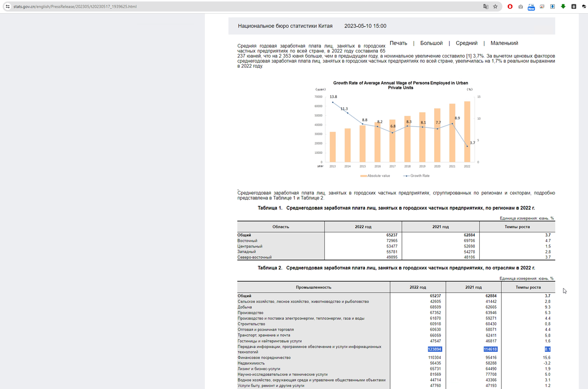588x389 pixels.
Task: Click the value 48106 in Table 1
Action: pyautogui.click(x=469, y=257)
